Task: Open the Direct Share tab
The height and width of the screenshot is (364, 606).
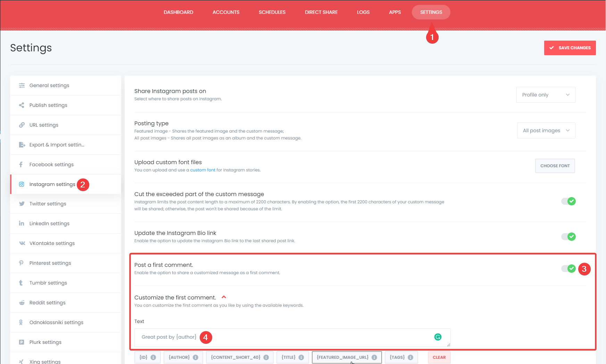Action: tap(321, 12)
